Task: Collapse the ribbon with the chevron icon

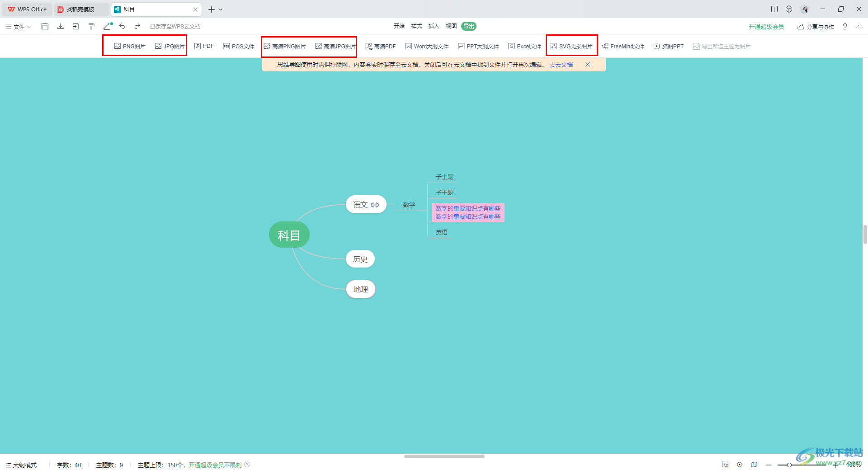Action: pyautogui.click(x=859, y=27)
